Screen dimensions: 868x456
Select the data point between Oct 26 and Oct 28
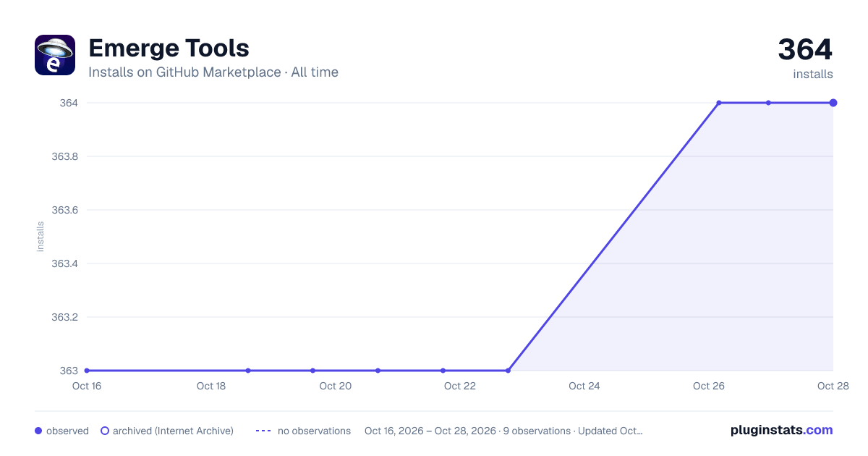coord(768,103)
